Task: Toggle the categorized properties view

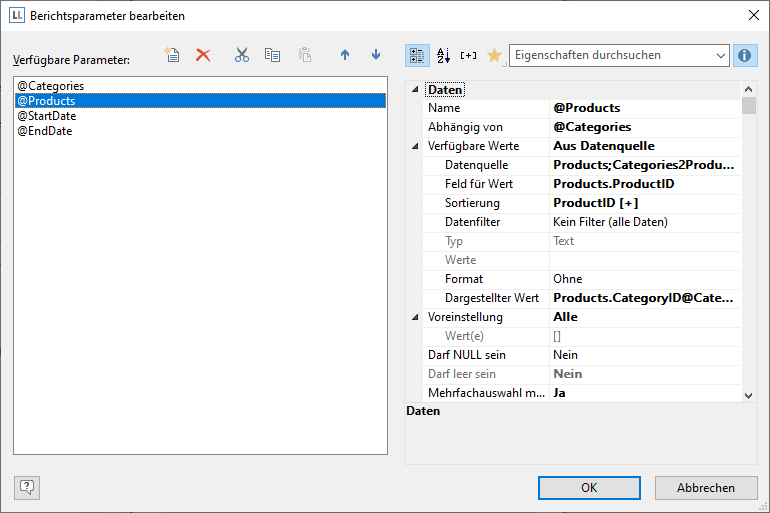Action: point(418,55)
